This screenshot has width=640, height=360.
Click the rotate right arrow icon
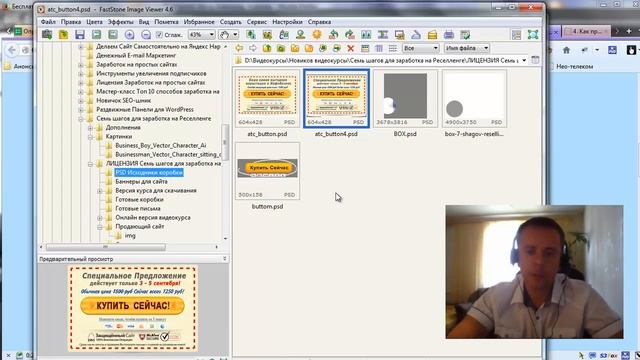(x=350, y=35)
